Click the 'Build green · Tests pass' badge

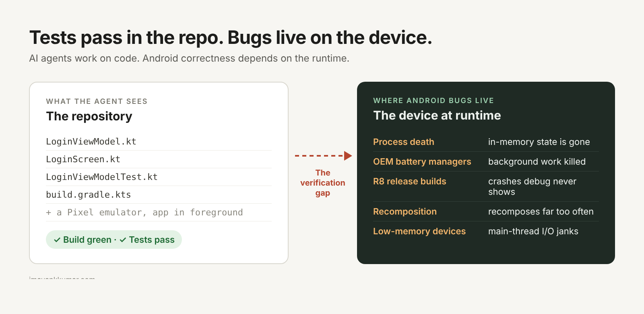[x=114, y=240]
